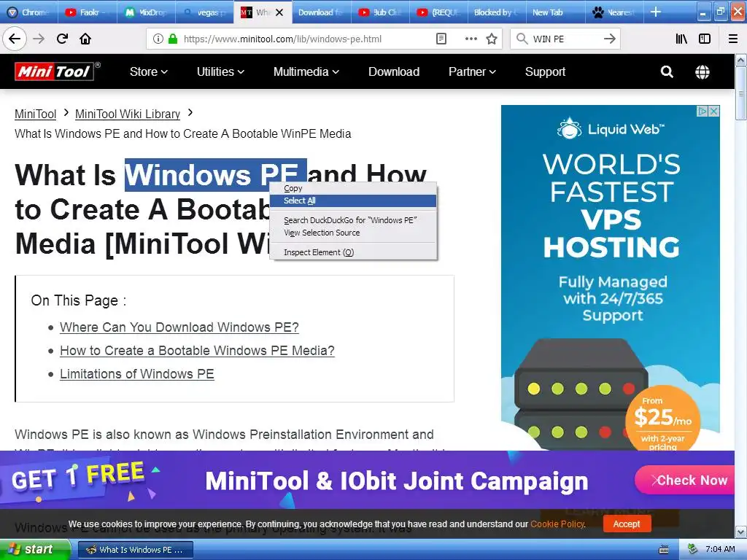Open a new tab with plus
This screenshot has height=560, width=747.
pyautogui.click(x=656, y=12)
